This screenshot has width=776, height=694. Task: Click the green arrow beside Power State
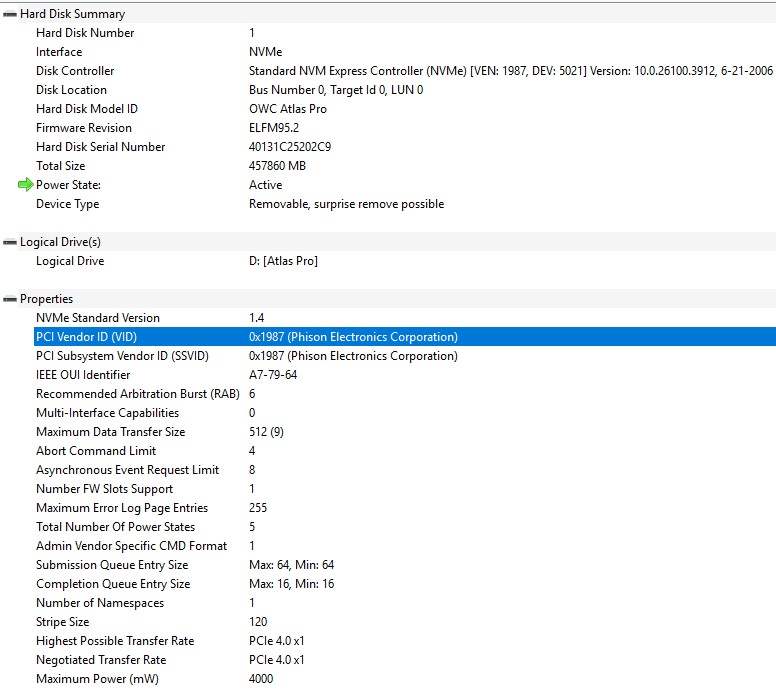pos(25,185)
